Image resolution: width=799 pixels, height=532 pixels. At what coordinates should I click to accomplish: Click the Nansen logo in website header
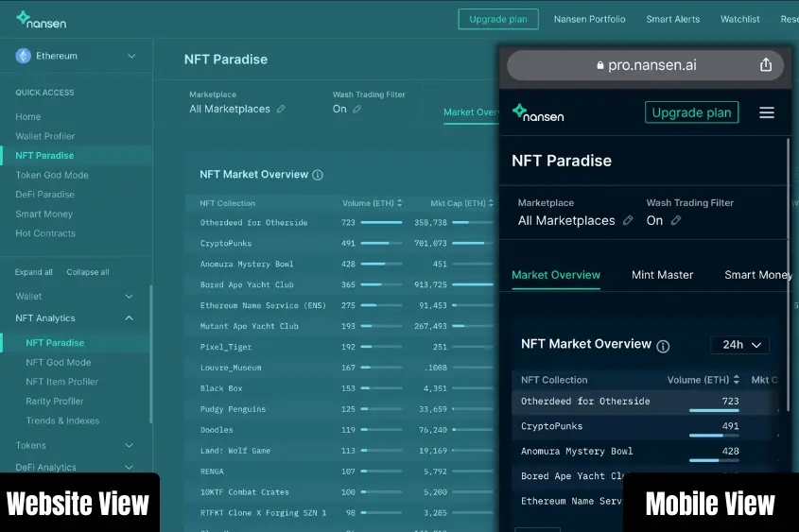coord(42,21)
